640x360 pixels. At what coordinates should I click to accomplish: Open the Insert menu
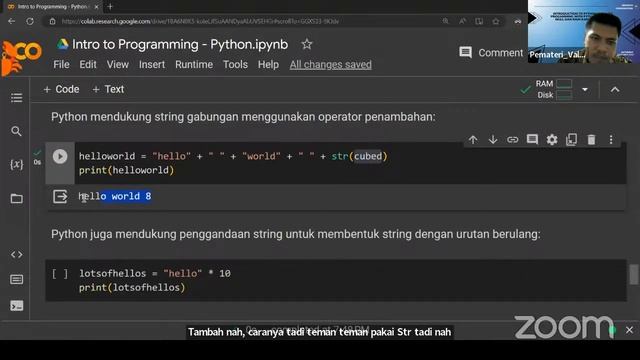(152, 64)
